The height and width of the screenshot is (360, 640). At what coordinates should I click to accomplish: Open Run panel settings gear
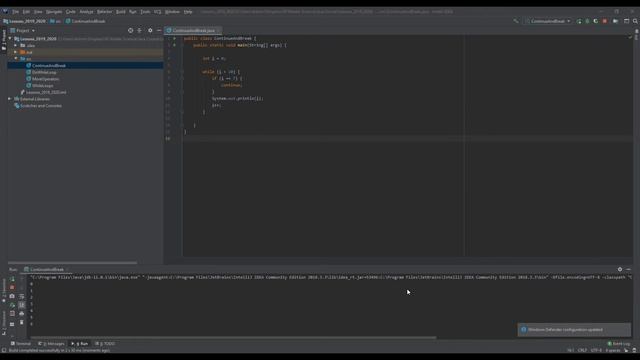coord(620,269)
